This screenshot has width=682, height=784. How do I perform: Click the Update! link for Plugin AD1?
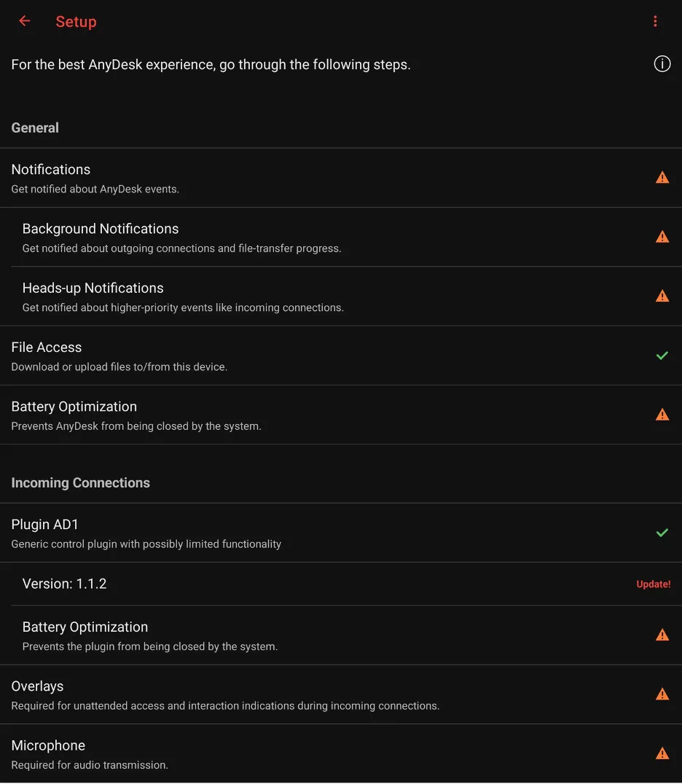pyautogui.click(x=653, y=584)
